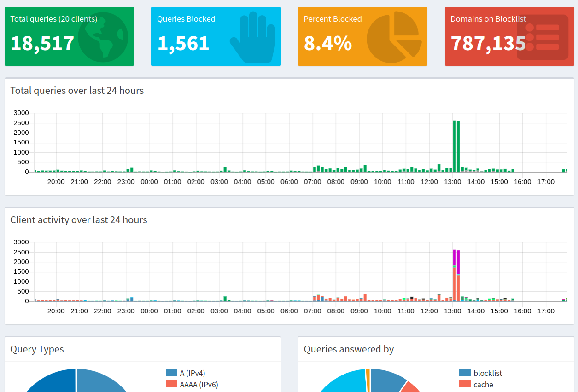
Task: Select the blocklist blue legend swatch
Action: (x=465, y=373)
